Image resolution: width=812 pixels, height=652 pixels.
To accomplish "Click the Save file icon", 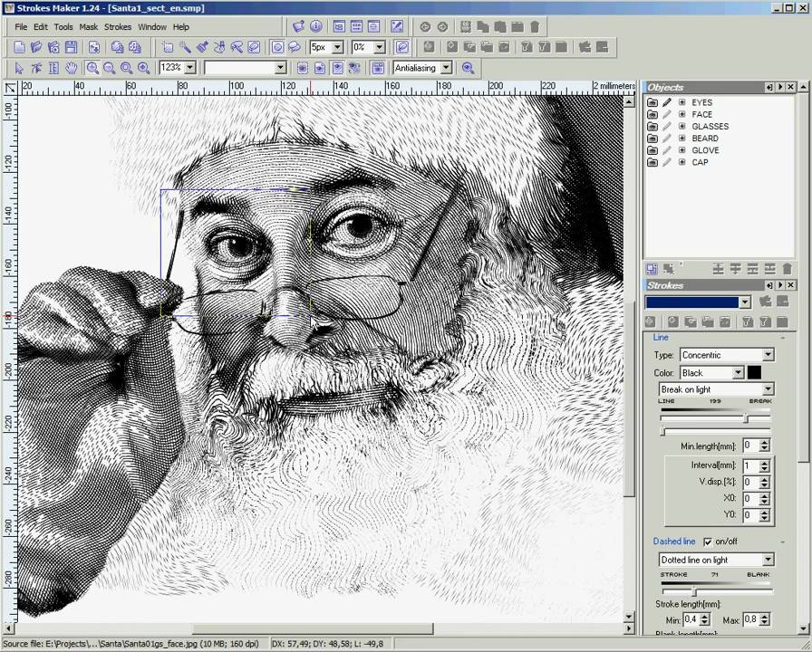I will pos(70,46).
